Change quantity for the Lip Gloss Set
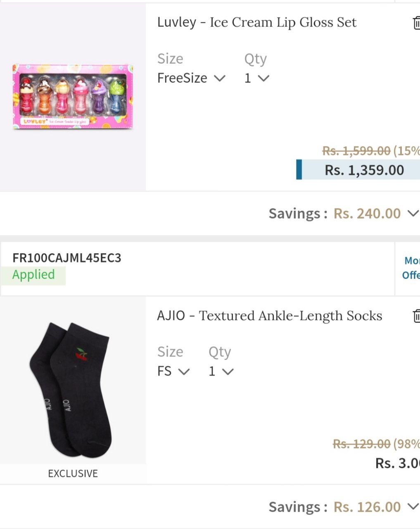Image resolution: width=420 pixels, height=529 pixels. tap(256, 78)
